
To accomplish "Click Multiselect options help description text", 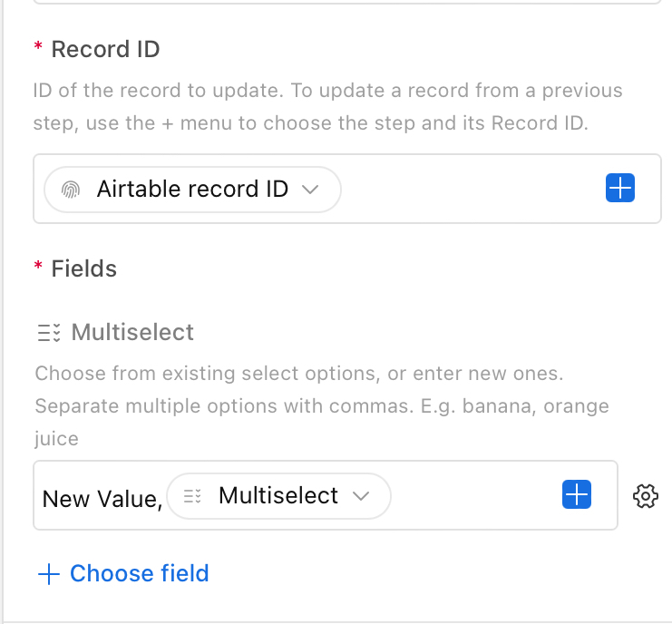I will point(322,405).
